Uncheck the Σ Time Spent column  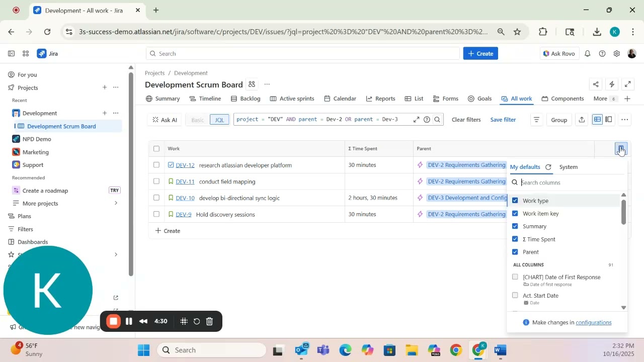click(x=515, y=239)
